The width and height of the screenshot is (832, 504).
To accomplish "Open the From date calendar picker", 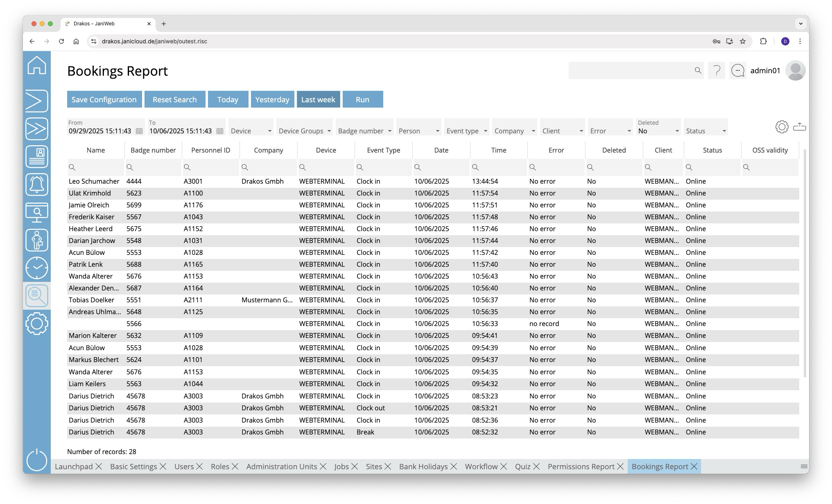I will click(x=139, y=131).
